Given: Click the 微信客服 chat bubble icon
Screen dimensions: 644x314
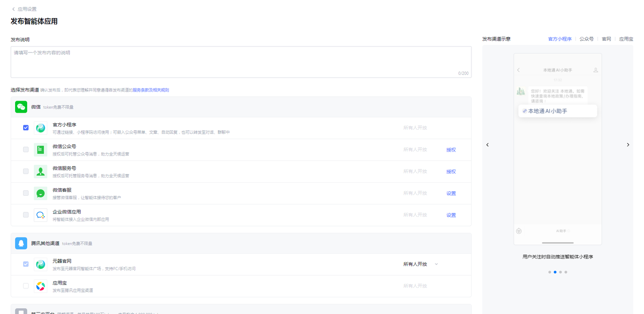Looking at the screenshot, I should [x=41, y=193].
